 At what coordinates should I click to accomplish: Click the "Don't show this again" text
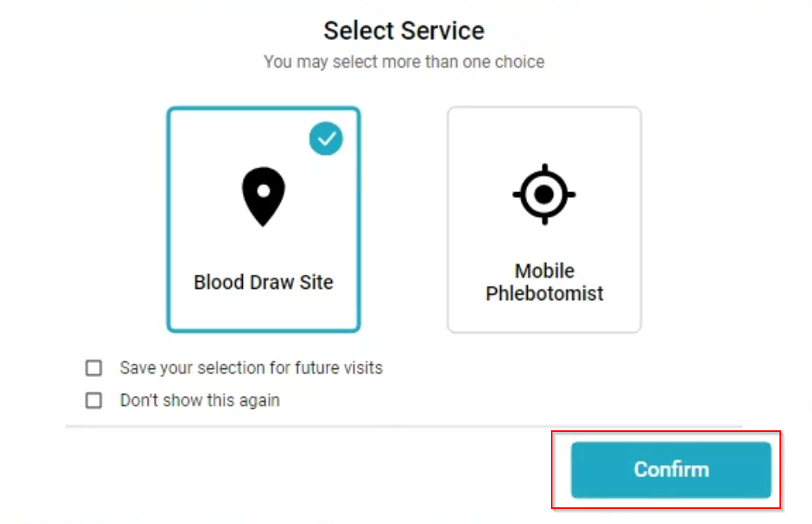pyautogui.click(x=199, y=400)
